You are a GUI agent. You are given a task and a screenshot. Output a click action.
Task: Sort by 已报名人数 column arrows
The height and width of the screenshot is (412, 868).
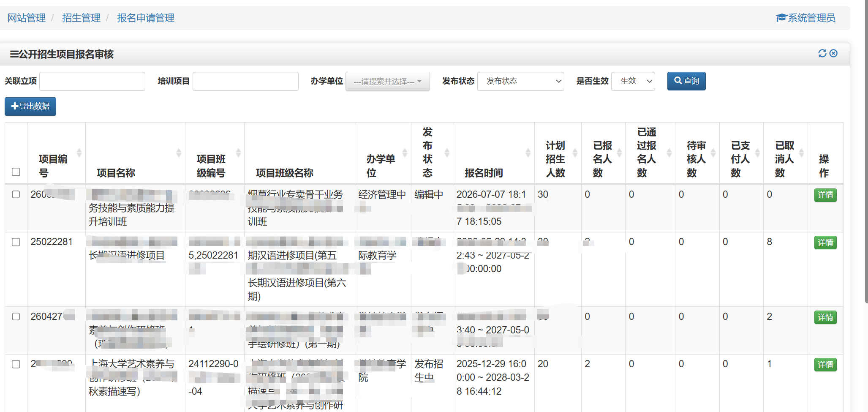[x=619, y=153]
